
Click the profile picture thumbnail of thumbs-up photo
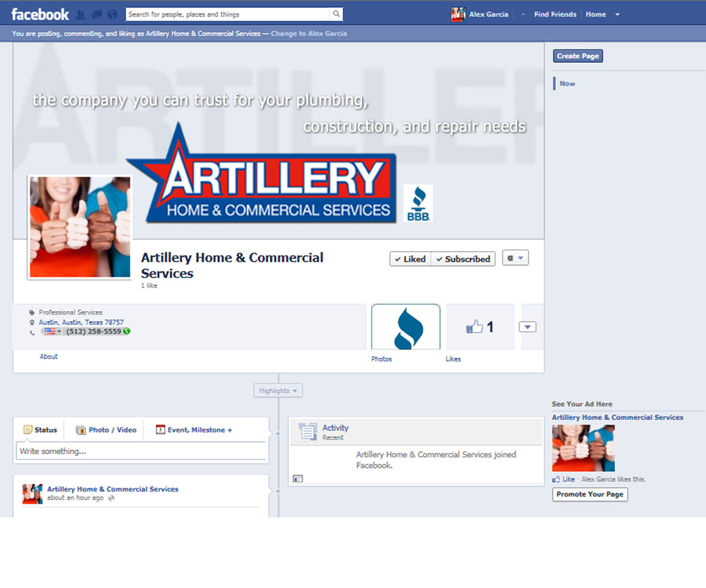(79, 226)
